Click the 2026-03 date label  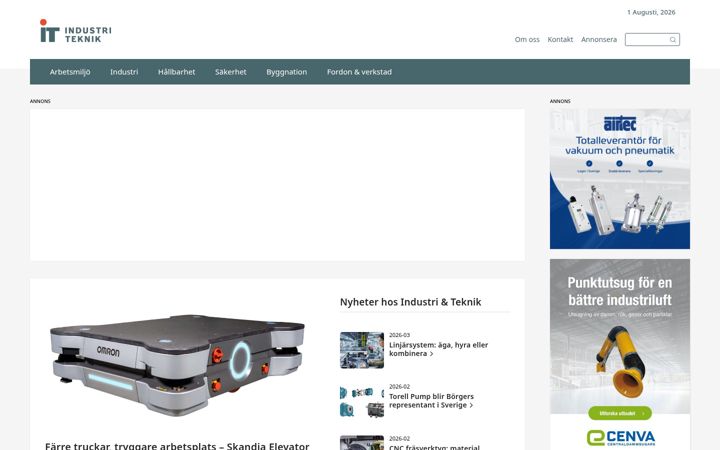coord(399,335)
